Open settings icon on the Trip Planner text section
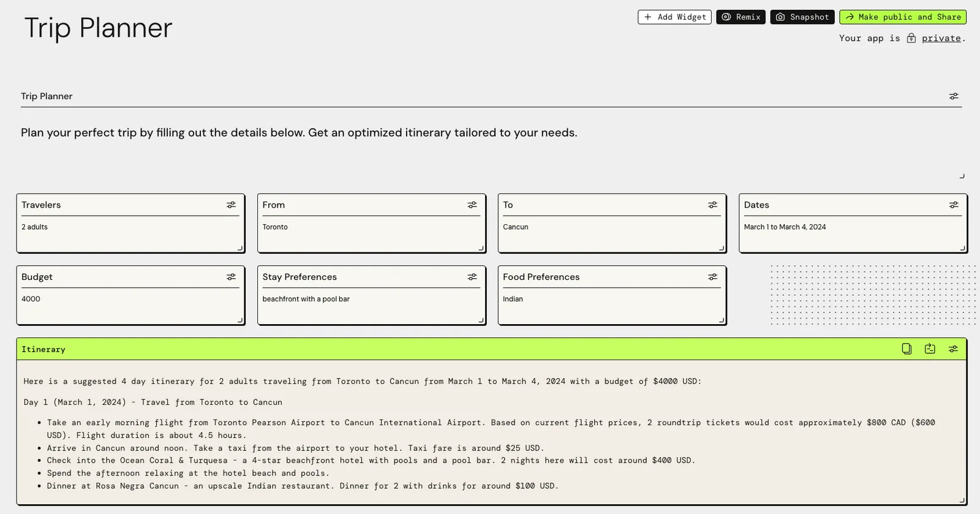 pos(954,96)
